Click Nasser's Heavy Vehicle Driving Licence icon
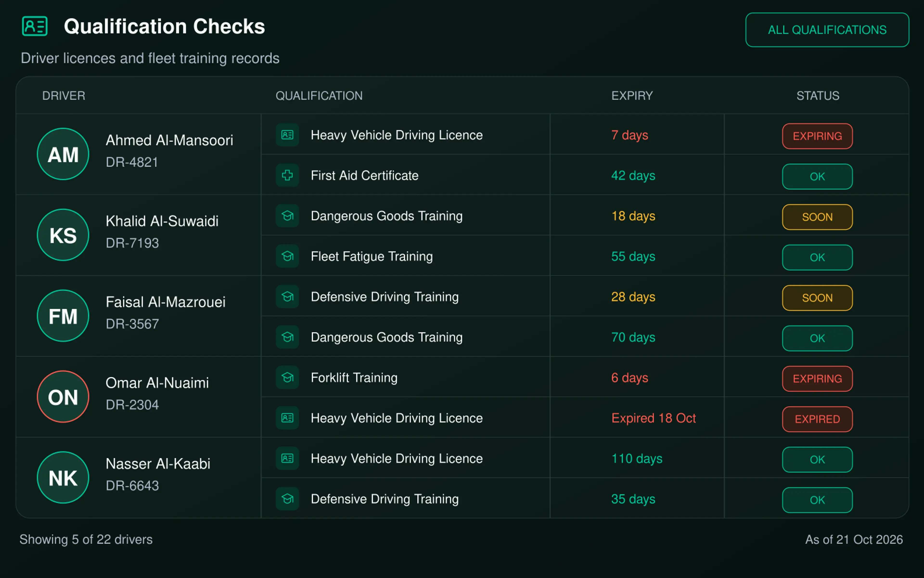Screen dimensions: 924x578 [287, 458]
